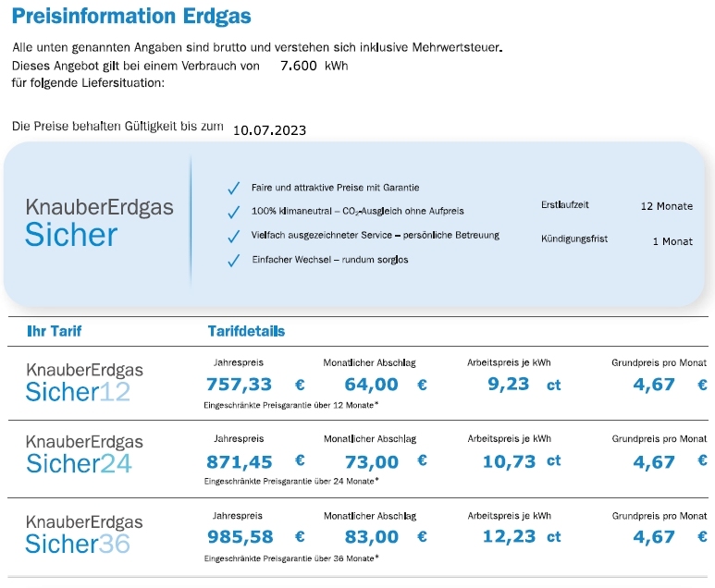The height and width of the screenshot is (588, 715).
Task: Click the 'KnauberErdgas Sicher36' tariff name
Action: [84, 534]
